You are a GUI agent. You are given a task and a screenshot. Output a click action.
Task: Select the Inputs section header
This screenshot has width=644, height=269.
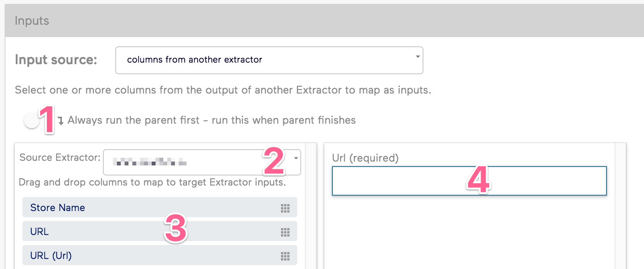tap(32, 21)
